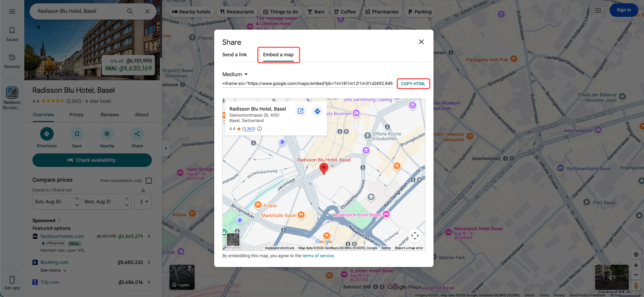This screenshot has width=644, height=297.
Task: Zoom out on the main map
Action: tap(636, 275)
